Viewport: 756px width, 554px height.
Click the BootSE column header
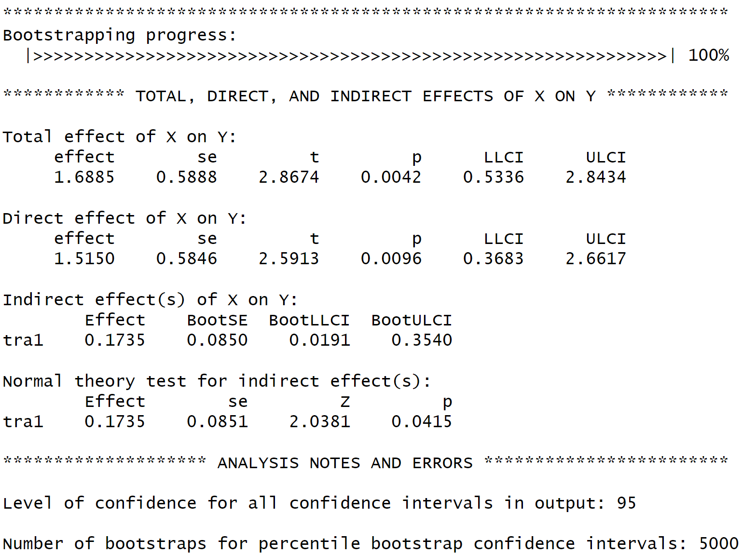click(217, 320)
